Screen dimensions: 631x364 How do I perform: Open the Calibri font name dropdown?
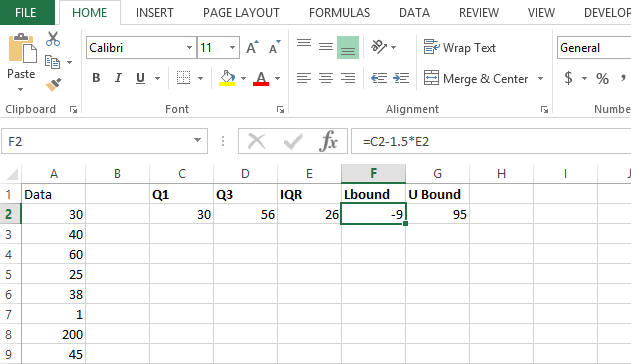pos(189,47)
